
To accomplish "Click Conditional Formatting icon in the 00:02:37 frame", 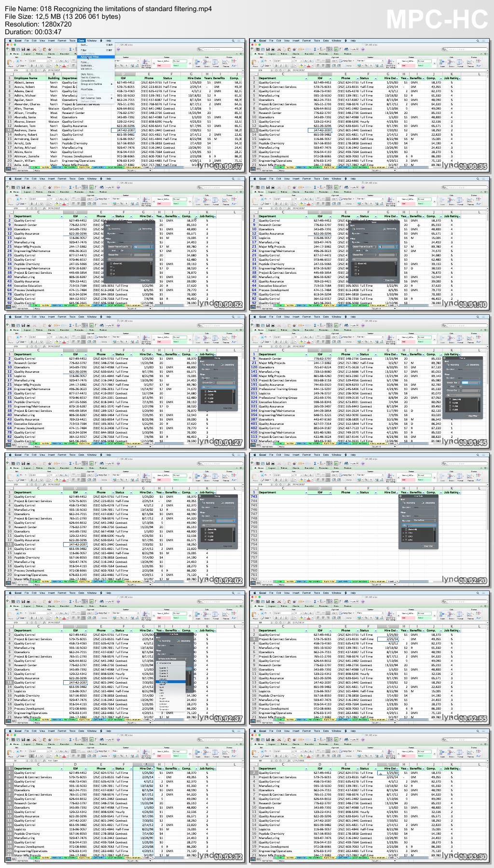I will (x=147, y=616).
